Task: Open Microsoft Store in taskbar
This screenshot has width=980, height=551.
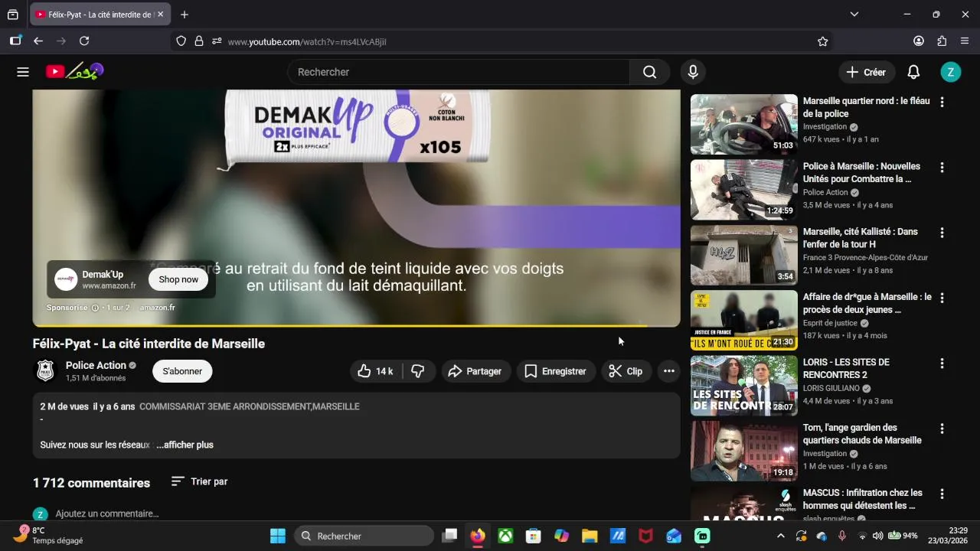Action: tap(534, 536)
